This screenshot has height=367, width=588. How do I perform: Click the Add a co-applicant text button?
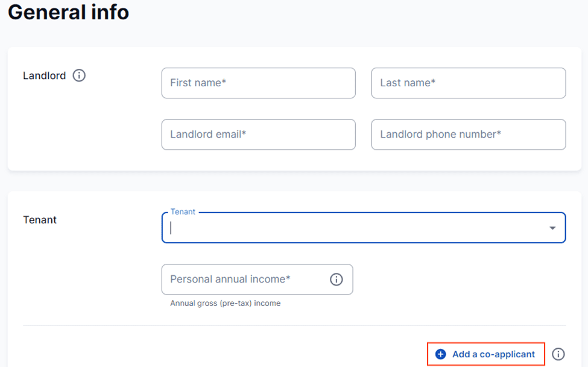point(493,354)
